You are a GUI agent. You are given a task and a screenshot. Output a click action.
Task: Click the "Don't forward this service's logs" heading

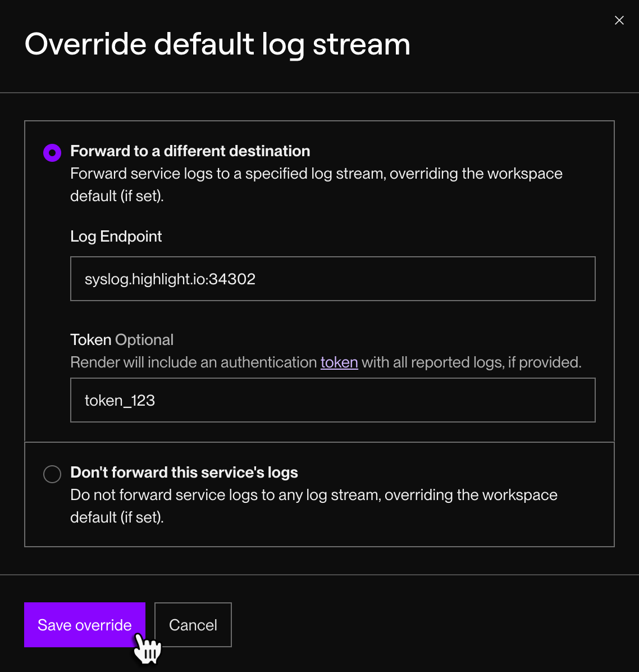(x=184, y=473)
